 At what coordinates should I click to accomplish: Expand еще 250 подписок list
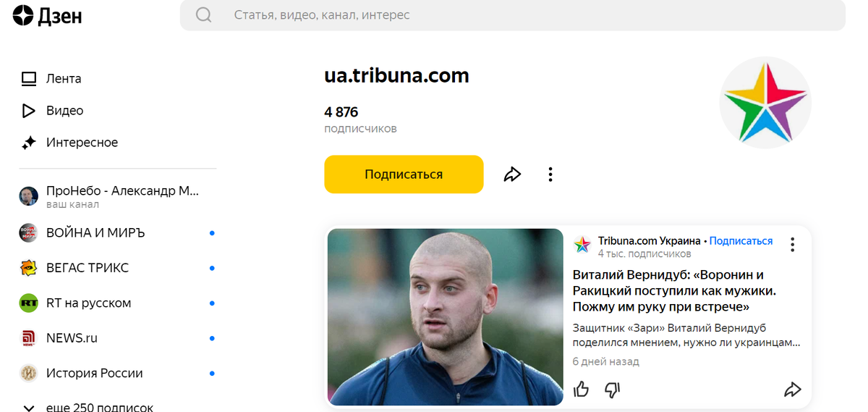(88, 407)
